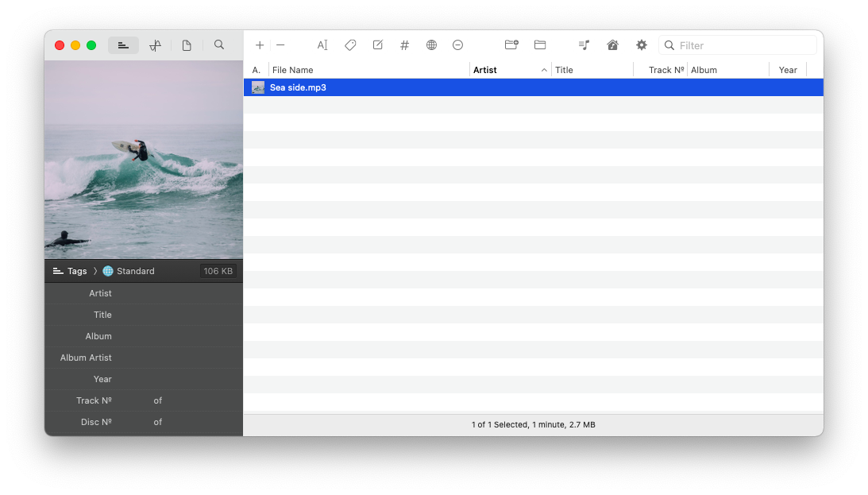This screenshot has height=495, width=868.
Task: Select the Sea side.mp3 row
Action: 533,87
